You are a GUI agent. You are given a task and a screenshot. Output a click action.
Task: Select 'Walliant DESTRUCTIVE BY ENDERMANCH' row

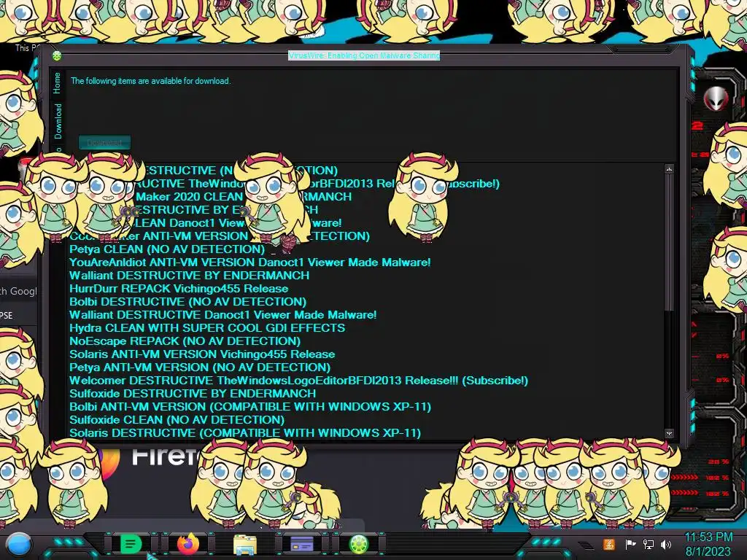click(189, 275)
